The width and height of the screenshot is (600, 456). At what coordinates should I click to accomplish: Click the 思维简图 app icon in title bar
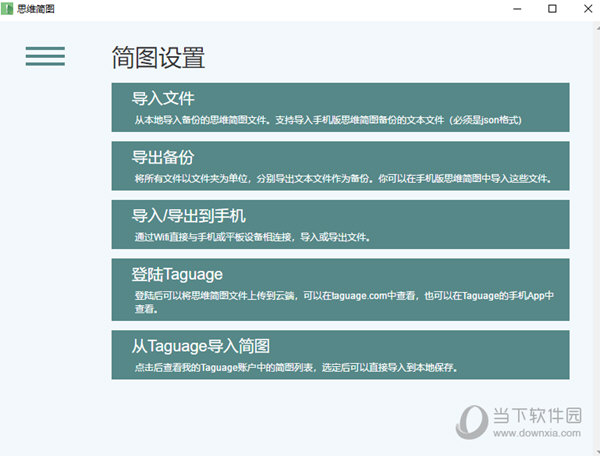pyautogui.click(x=7, y=9)
